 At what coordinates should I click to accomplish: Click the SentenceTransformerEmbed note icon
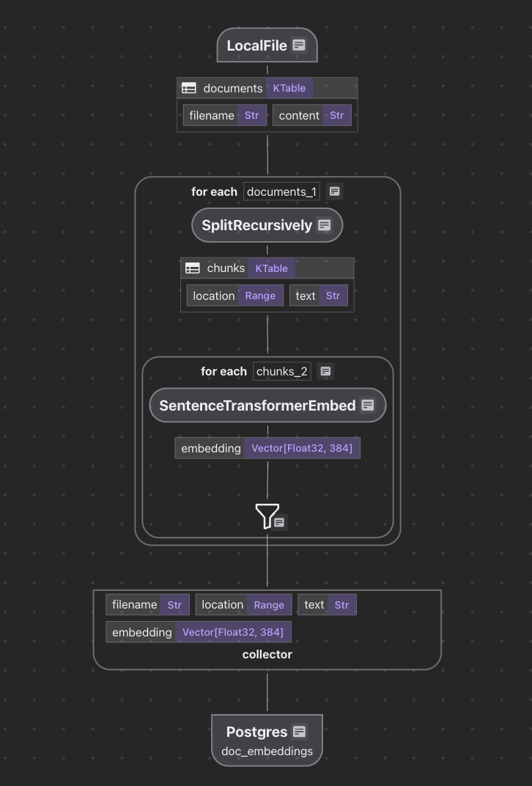pos(368,405)
